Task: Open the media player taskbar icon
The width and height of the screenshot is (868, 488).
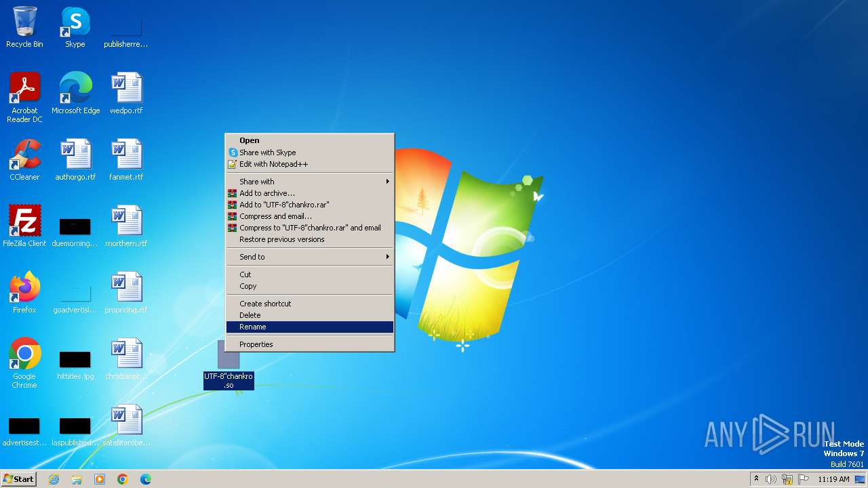Action: (100, 479)
